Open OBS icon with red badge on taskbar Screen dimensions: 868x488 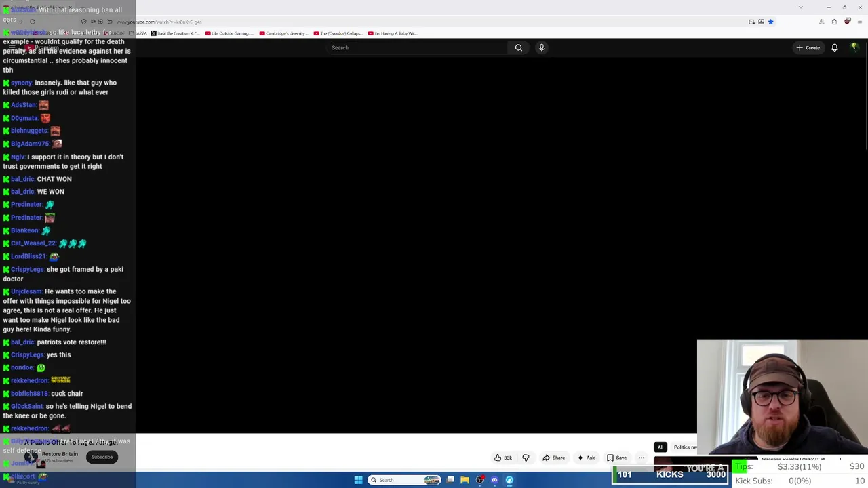[479, 480]
